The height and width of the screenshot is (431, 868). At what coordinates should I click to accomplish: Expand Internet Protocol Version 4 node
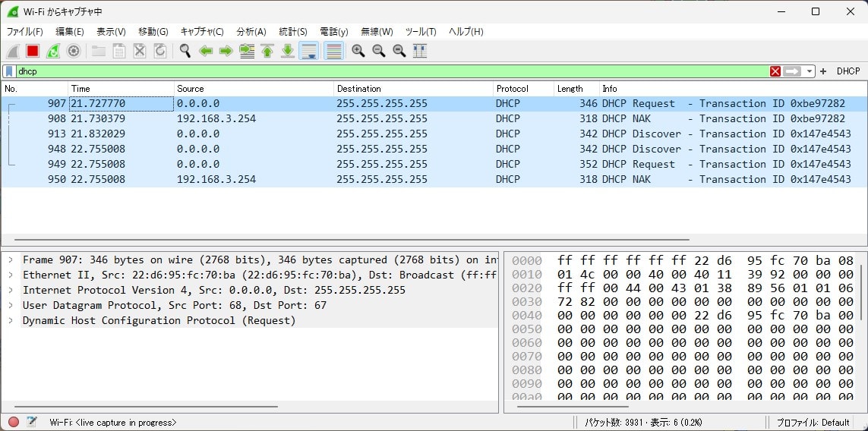[11, 290]
